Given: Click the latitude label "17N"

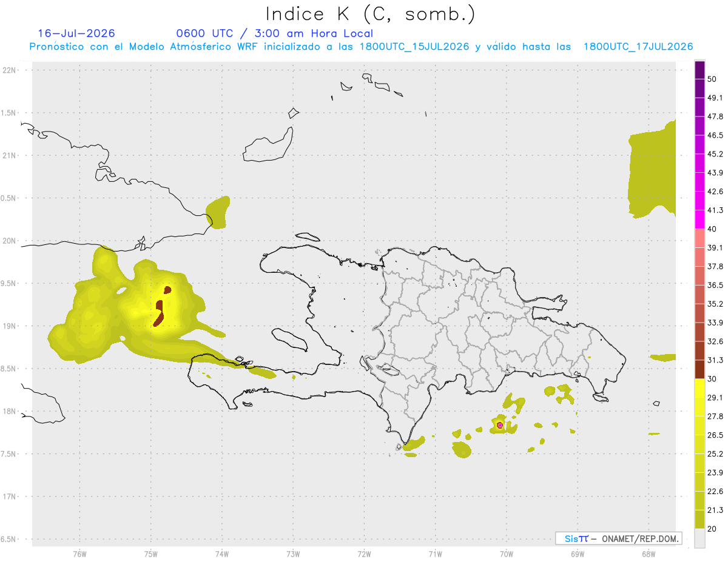Looking at the screenshot, I should [x=9, y=497].
